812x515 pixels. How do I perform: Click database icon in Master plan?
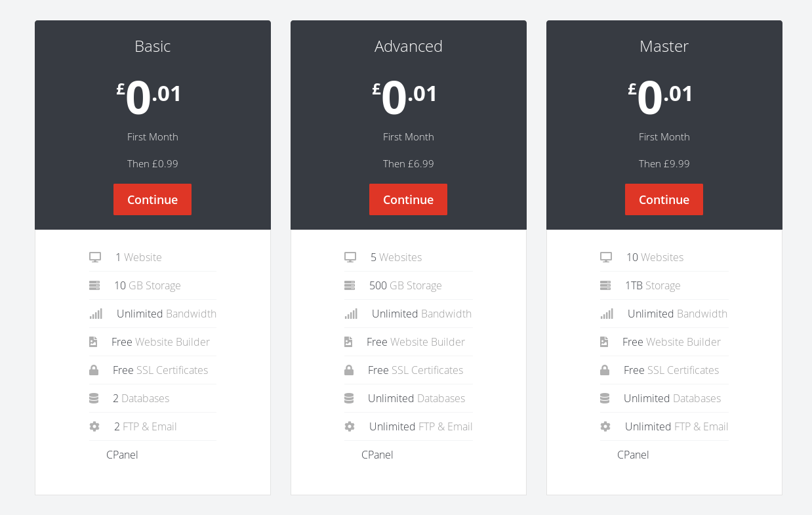[x=605, y=398]
